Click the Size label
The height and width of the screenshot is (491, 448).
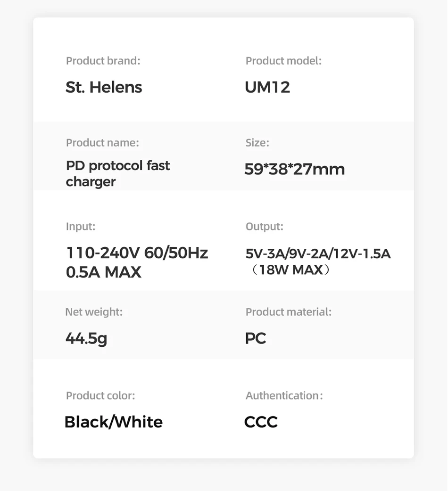coord(257,143)
